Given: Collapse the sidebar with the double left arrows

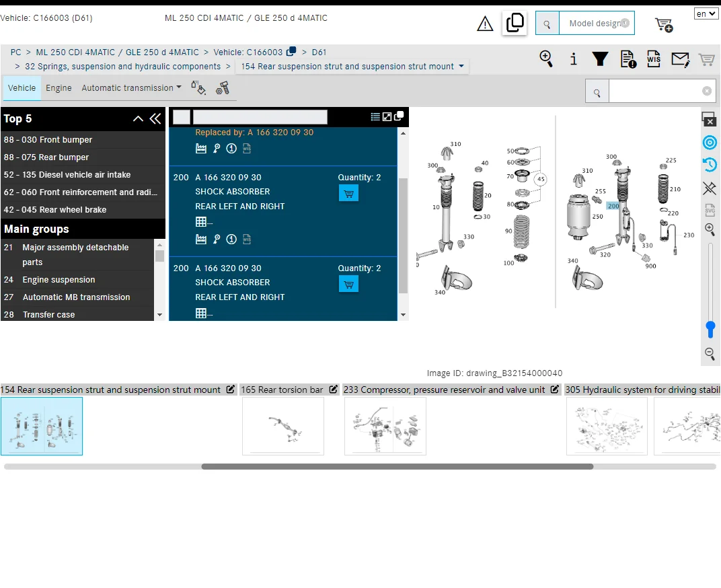Looking at the screenshot, I should click(155, 118).
